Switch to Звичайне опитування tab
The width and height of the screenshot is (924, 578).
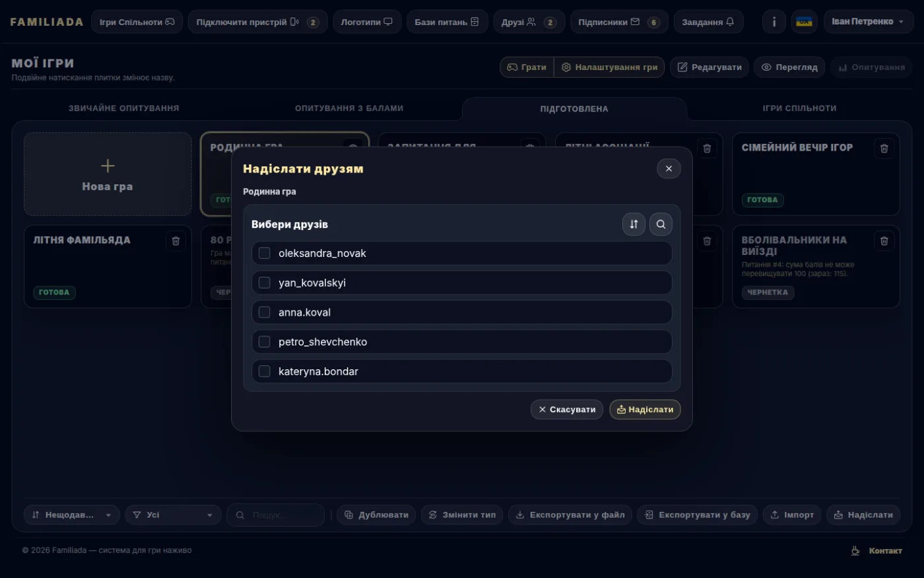point(124,108)
